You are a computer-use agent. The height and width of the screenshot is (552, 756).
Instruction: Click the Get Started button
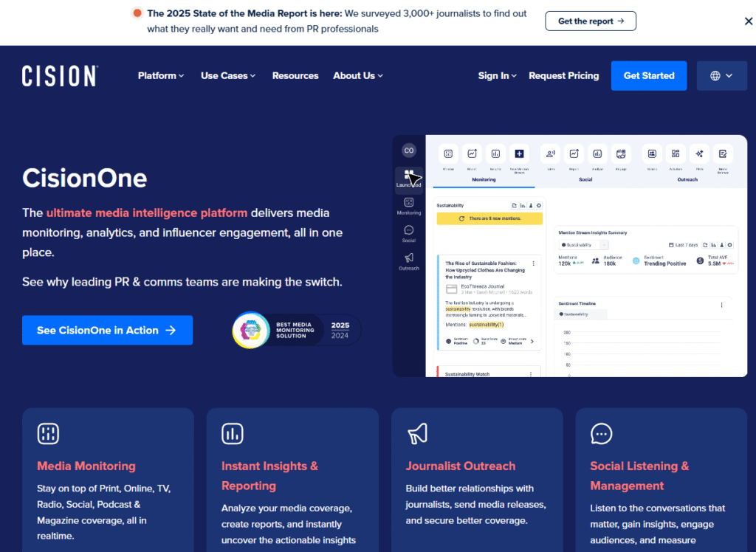click(x=649, y=75)
